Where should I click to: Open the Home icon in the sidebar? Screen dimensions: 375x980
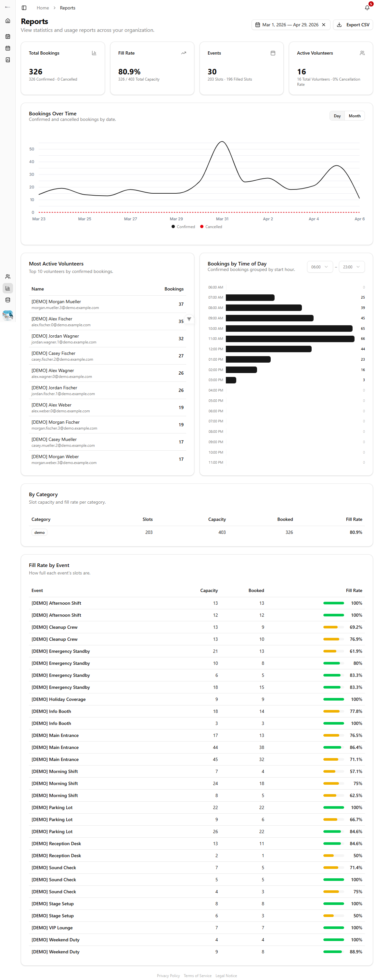[7, 21]
